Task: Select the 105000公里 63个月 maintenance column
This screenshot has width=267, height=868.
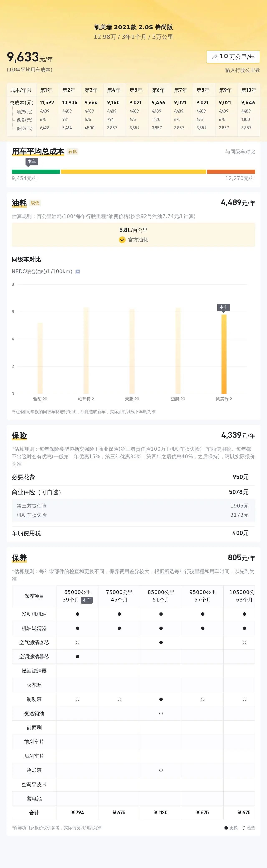Action: click(x=239, y=596)
